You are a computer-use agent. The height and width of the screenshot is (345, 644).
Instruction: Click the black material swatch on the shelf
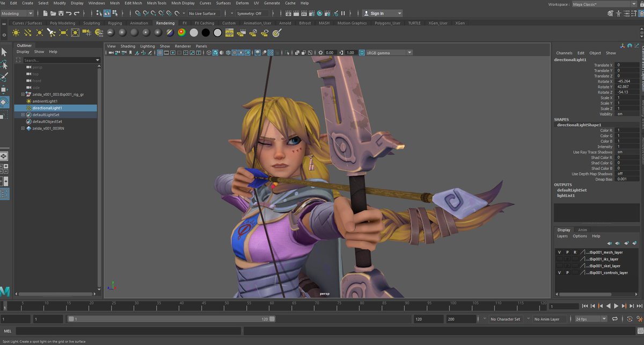pos(205,32)
